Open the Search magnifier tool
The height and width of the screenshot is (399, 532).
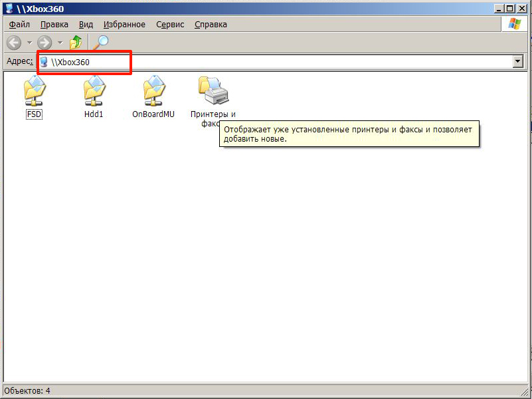point(100,43)
